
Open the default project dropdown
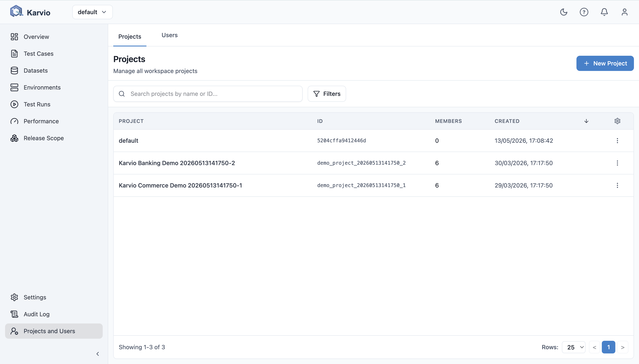[92, 12]
